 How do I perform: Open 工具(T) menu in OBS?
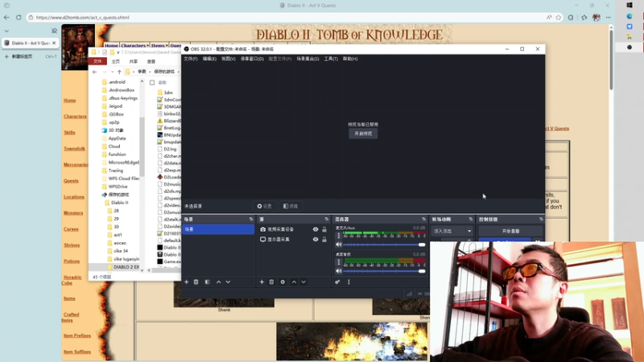coord(331,59)
